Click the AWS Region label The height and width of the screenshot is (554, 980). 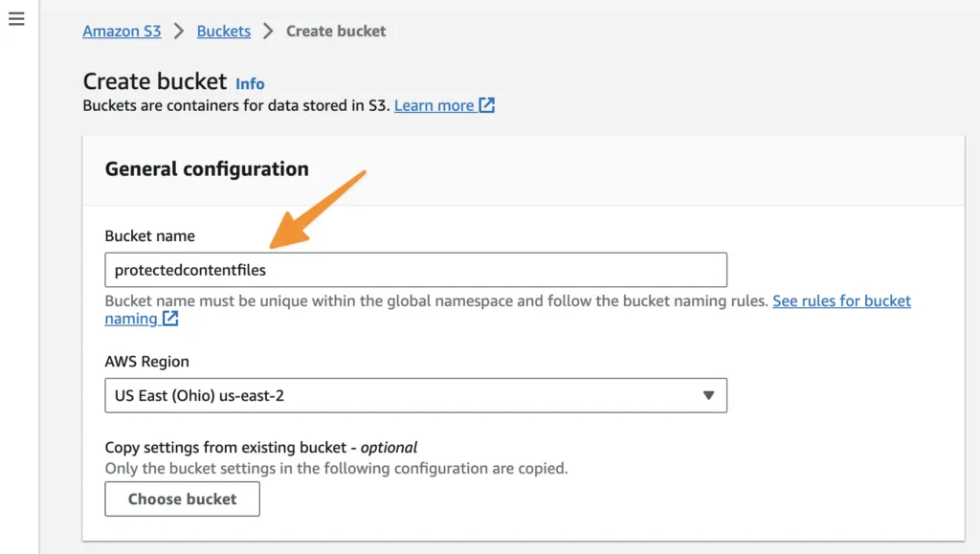tap(146, 362)
